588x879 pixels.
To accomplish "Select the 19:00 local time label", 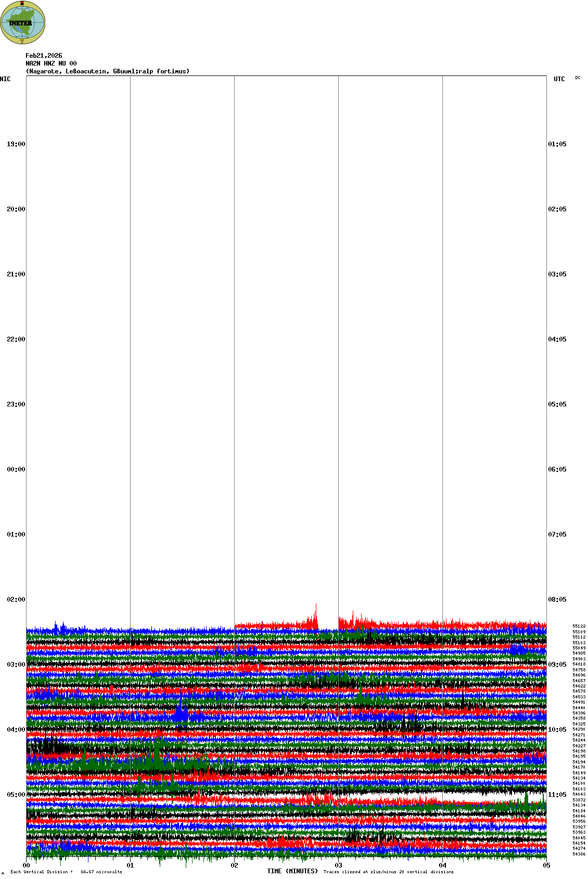I will (16, 144).
